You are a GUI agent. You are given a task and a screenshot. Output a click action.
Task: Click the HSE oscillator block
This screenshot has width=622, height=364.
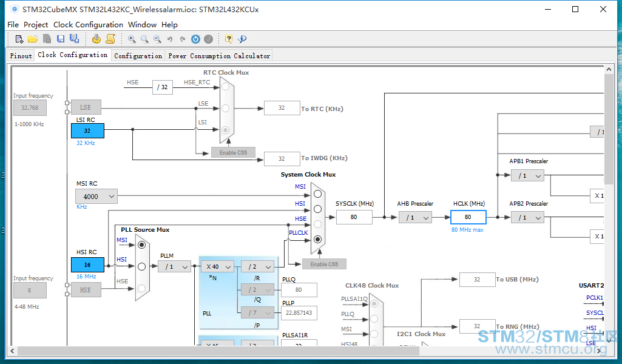point(86,290)
